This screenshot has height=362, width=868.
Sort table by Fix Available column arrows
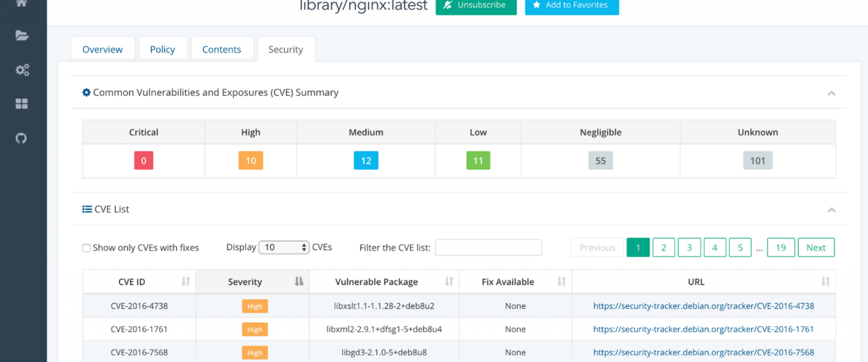coord(561,281)
